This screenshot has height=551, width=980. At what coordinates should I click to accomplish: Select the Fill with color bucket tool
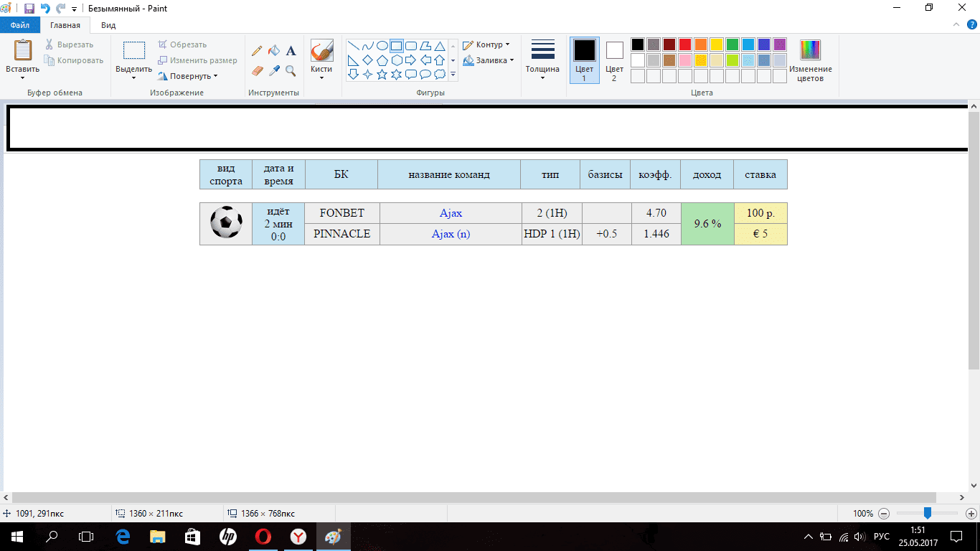click(x=273, y=51)
